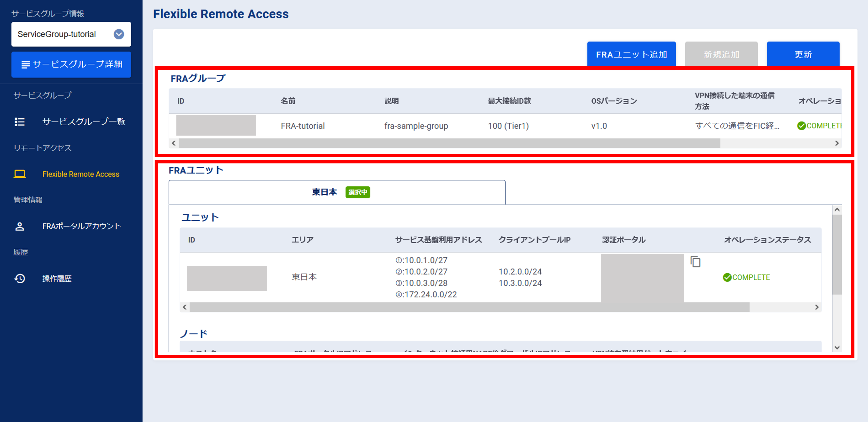Click the operation history clock icon
The width and height of the screenshot is (868, 422).
point(20,278)
